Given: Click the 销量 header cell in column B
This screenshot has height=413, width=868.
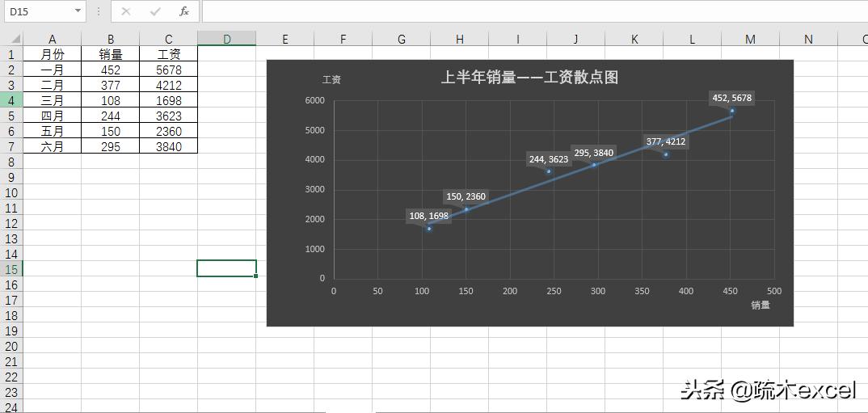Looking at the screenshot, I should 111,54.
